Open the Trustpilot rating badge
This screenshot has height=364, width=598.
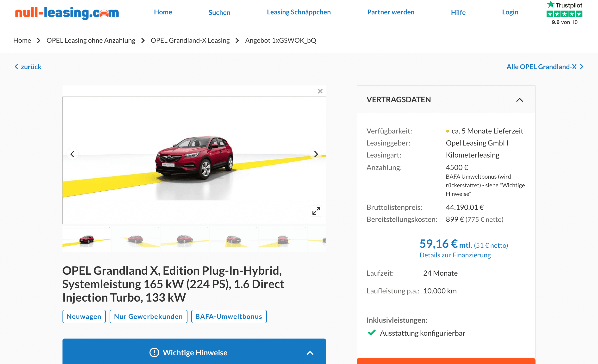click(x=564, y=13)
